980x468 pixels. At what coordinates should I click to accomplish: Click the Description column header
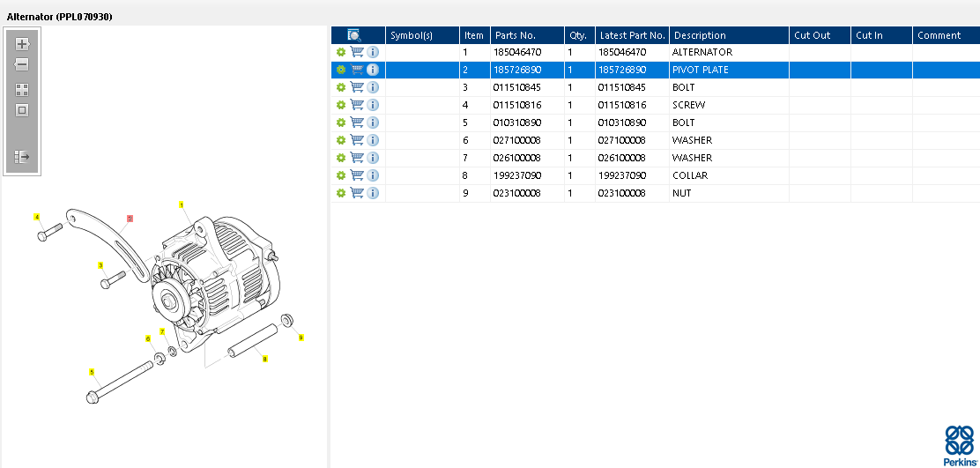(x=728, y=35)
